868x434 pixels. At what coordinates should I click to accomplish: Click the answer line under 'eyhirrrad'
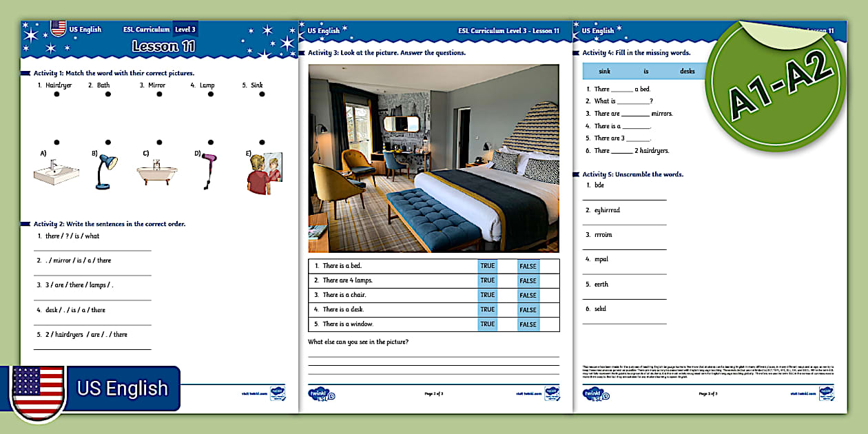tap(625, 224)
